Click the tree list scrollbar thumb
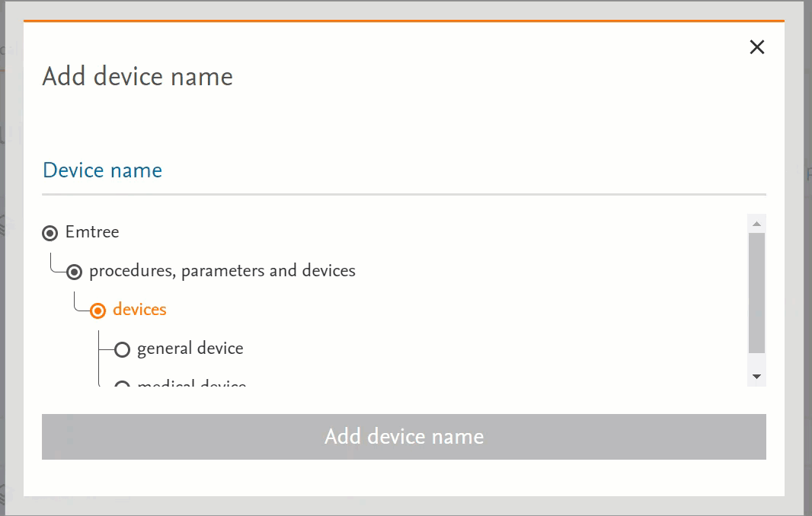812x516 pixels. point(756,293)
